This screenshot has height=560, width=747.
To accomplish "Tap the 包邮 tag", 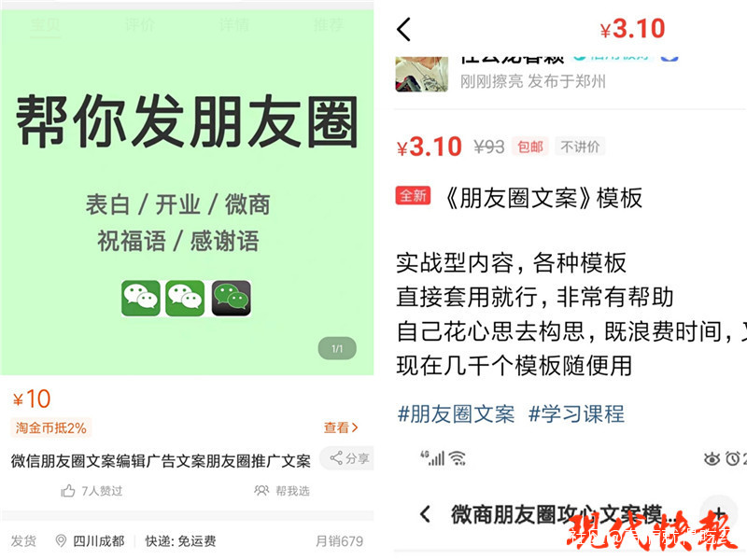I will tap(529, 147).
